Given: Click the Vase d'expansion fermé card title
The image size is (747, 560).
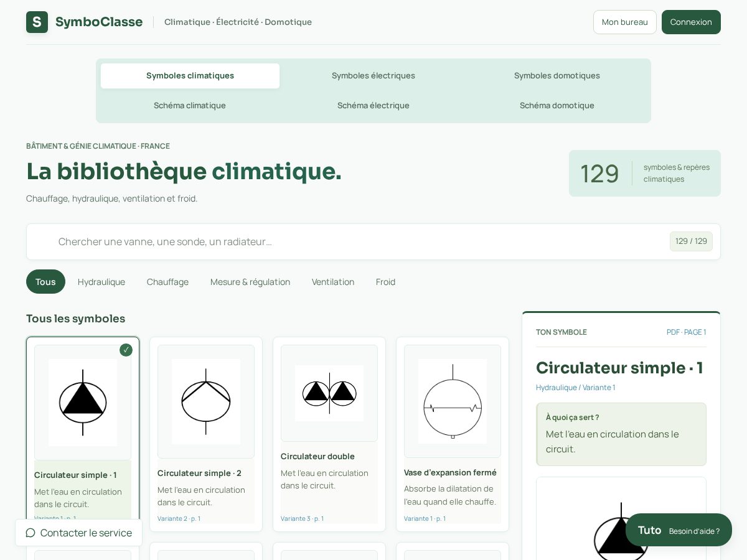Looking at the screenshot, I should (450, 472).
